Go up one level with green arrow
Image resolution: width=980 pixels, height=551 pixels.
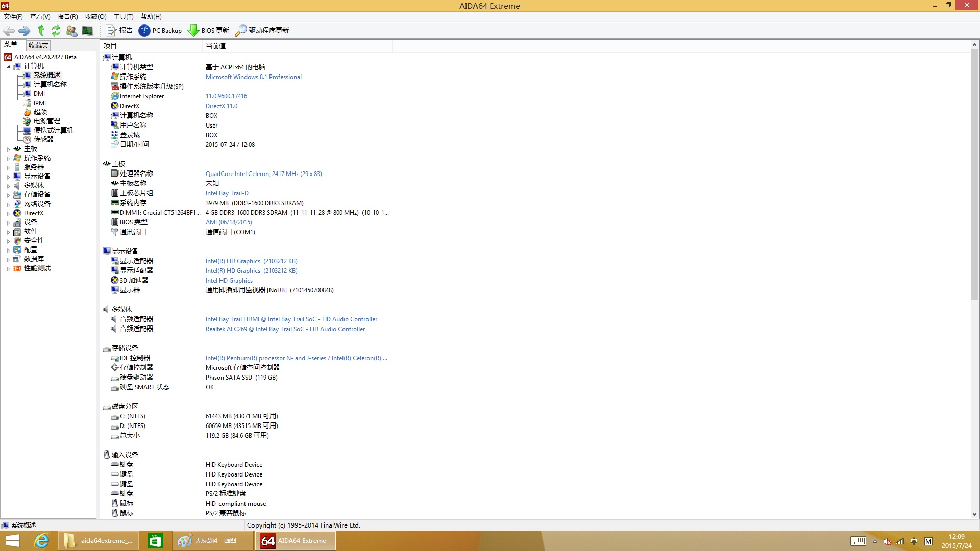click(41, 31)
